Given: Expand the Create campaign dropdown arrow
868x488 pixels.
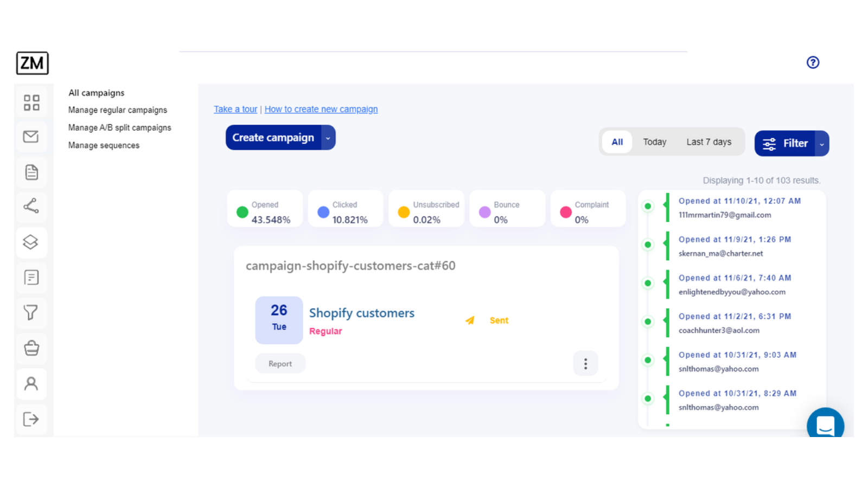Looking at the screenshot, I should (328, 138).
